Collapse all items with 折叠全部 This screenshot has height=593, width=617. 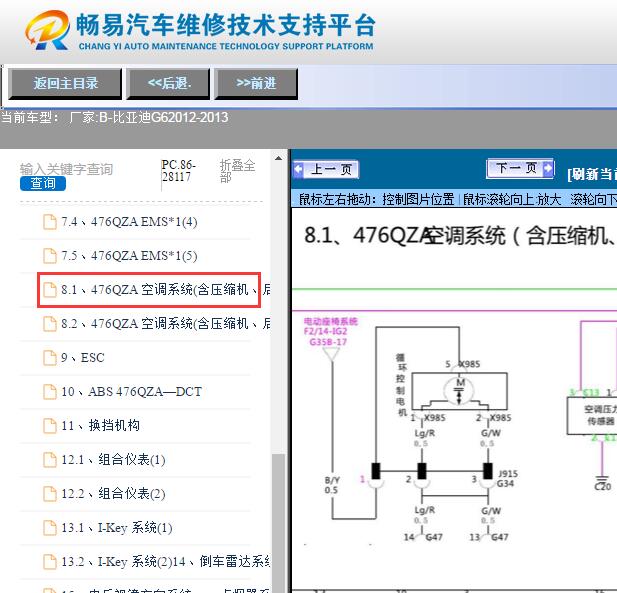pyautogui.click(x=237, y=171)
